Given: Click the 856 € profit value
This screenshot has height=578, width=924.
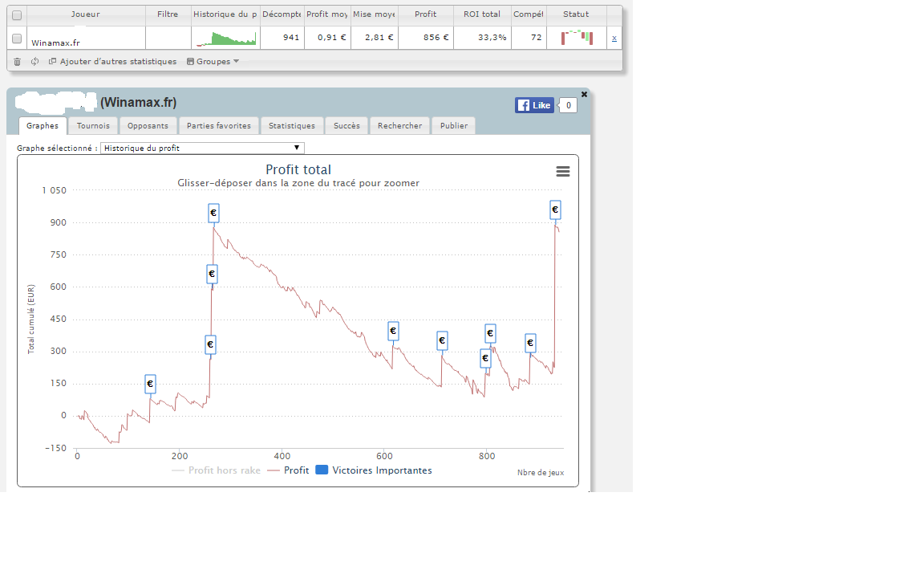Looking at the screenshot, I should [436, 37].
